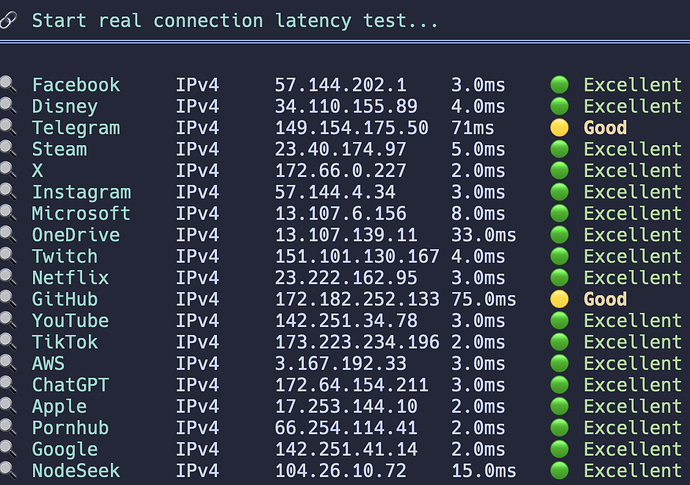Select the 33.0ms OneDrive latency
Image resolution: width=690 pixels, height=485 pixels.
[x=484, y=235]
